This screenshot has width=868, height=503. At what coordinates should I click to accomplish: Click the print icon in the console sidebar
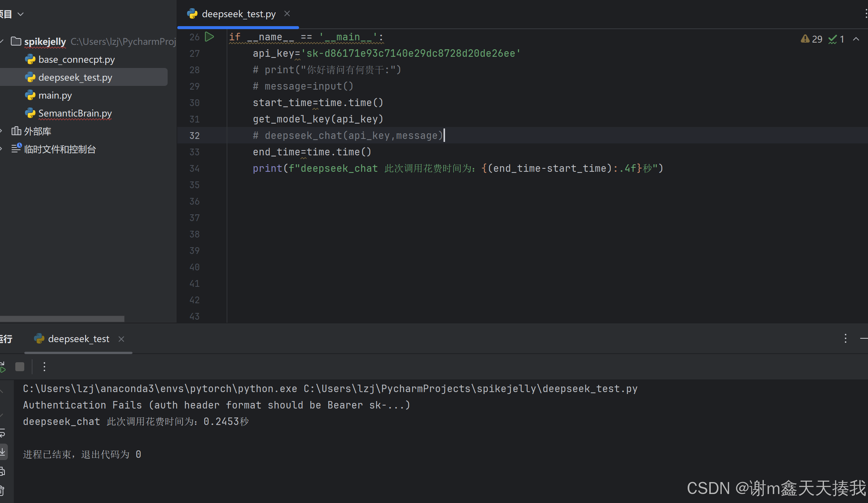point(3,471)
